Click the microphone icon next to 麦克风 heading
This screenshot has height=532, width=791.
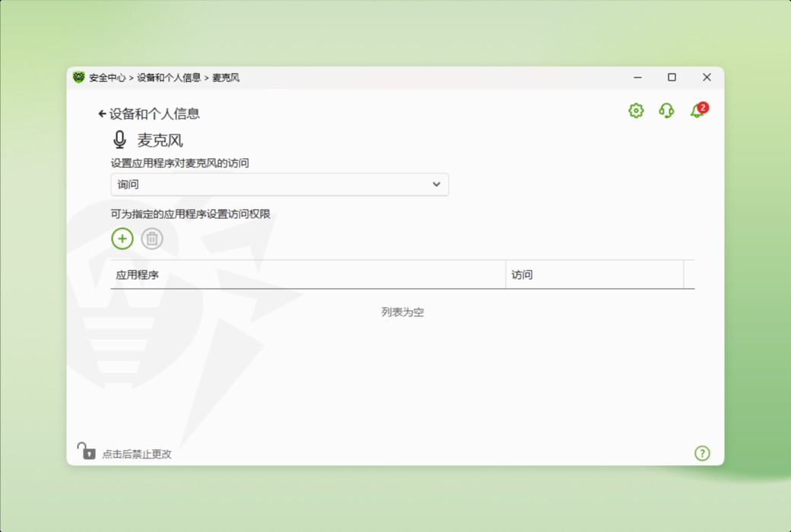pyautogui.click(x=119, y=139)
